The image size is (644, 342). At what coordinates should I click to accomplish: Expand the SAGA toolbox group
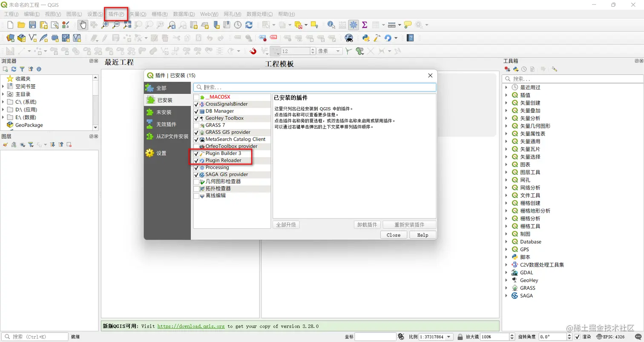pyautogui.click(x=506, y=296)
